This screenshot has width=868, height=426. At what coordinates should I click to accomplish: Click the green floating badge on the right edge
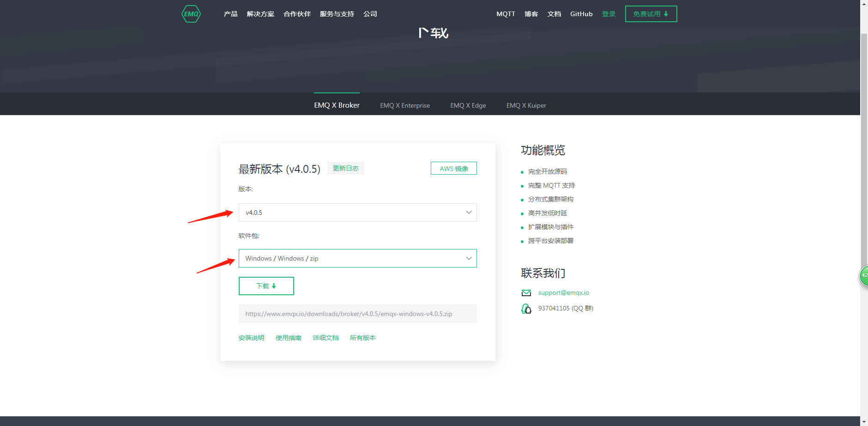point(863,276)
